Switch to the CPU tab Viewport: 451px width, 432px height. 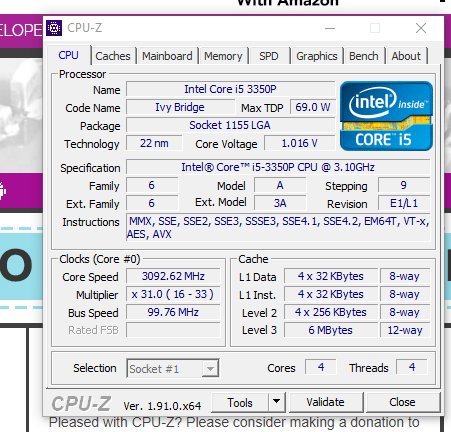[69, 55]
